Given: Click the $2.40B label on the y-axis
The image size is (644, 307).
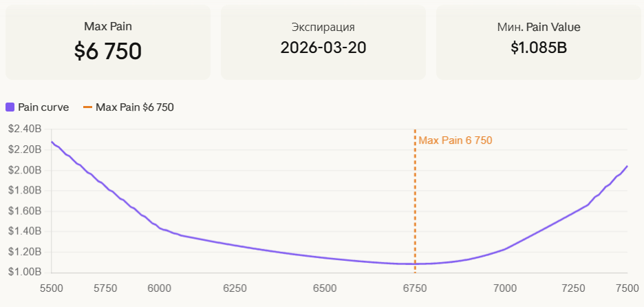Looking at the screenshot, I should coord(25,129).
